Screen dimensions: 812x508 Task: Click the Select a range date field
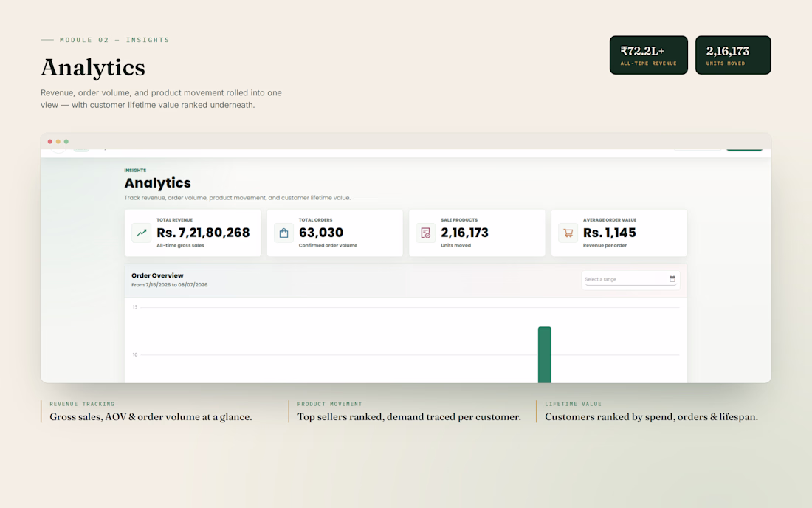click(630, 280)
